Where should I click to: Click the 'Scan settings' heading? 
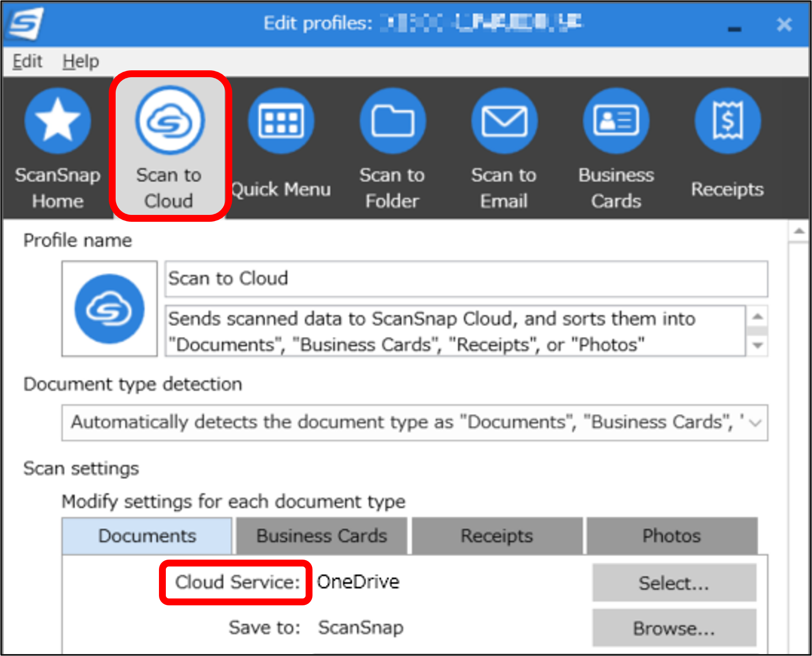81,469
